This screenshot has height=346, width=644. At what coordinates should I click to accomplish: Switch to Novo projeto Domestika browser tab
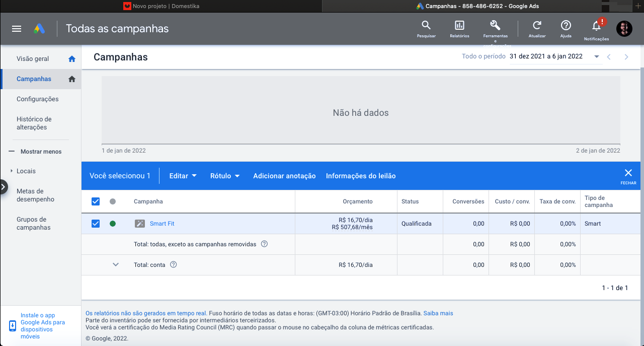(161, 6)
